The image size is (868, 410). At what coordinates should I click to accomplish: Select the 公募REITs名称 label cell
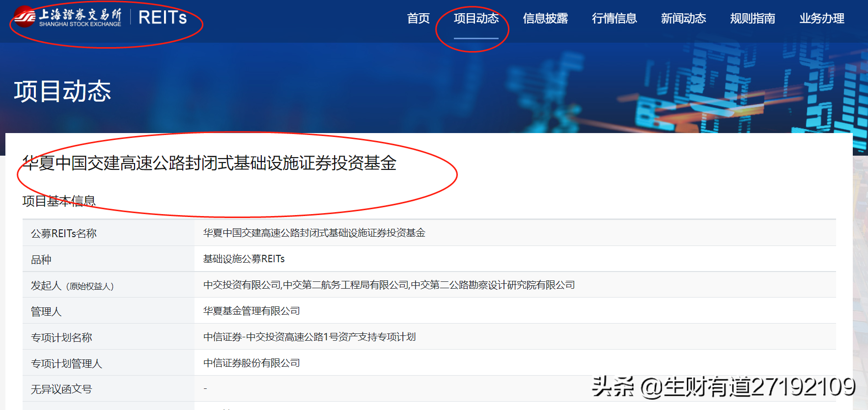pos(109,233)
